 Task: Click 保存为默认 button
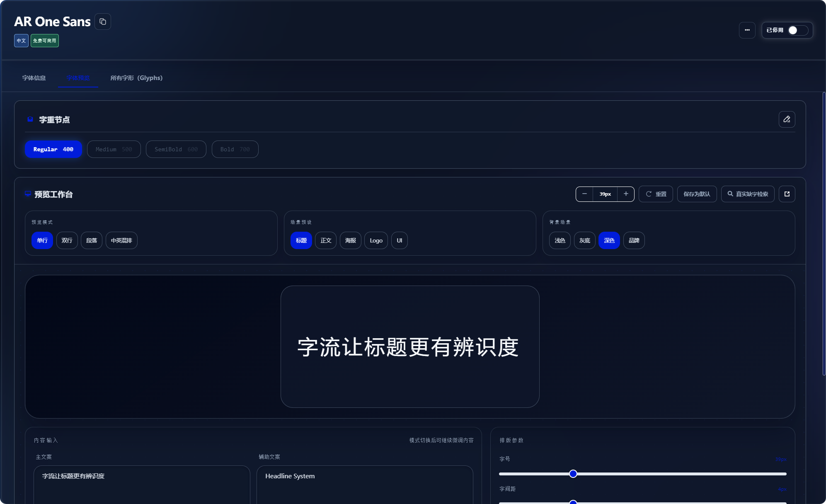click(x=697, y=194)
